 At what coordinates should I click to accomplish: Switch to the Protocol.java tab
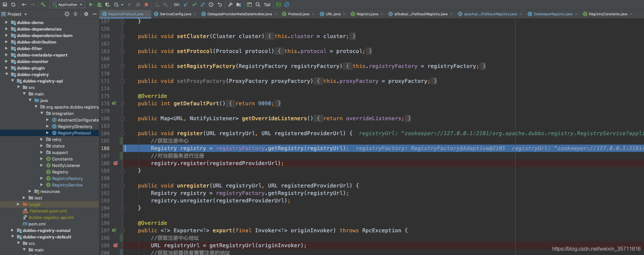tap(299, 14)
